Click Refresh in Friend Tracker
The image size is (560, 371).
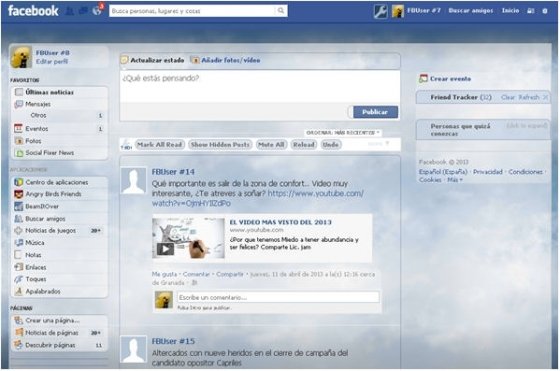coord(529,97)
